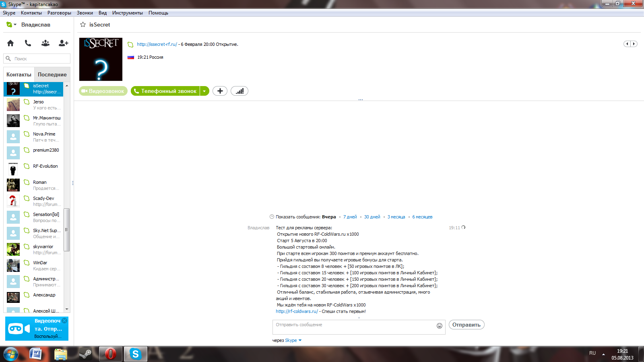Expand phone call options dropdown arrow
This screenshot has height=362, width=644.
[204, 91]
